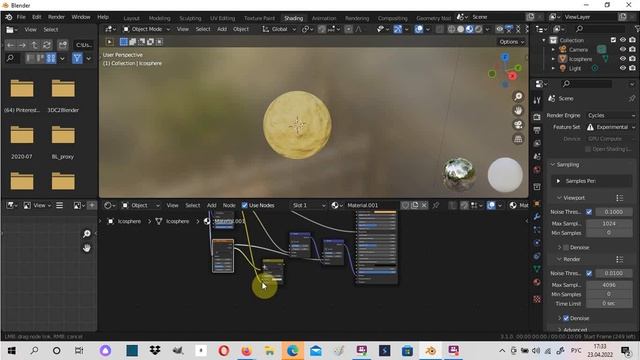Click render Max Samples 4096 field
The height and width of the screenshot is (360, 640).
(609, 285)
